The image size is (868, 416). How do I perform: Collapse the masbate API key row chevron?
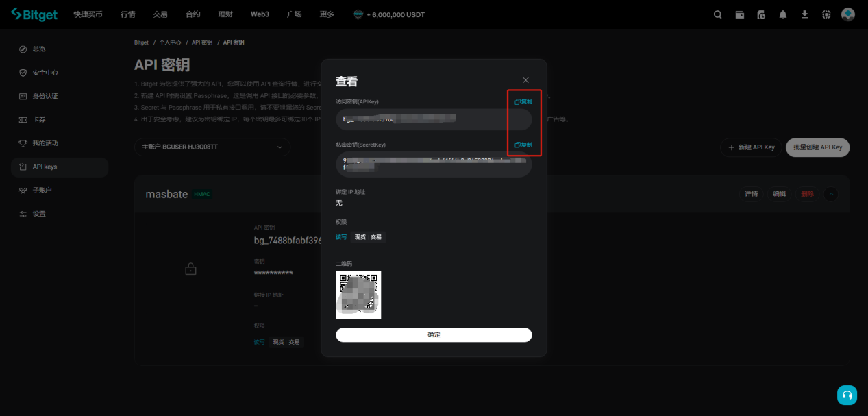coord(831,194)
